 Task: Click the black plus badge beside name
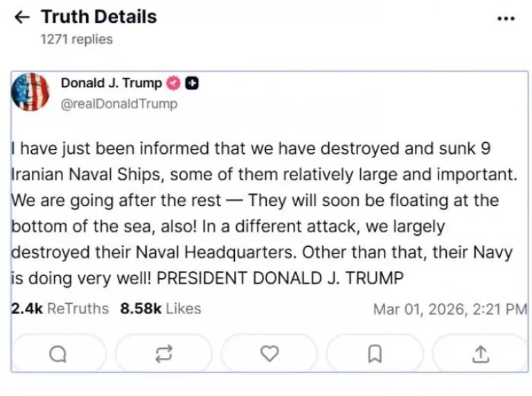[x=193, y=84]
